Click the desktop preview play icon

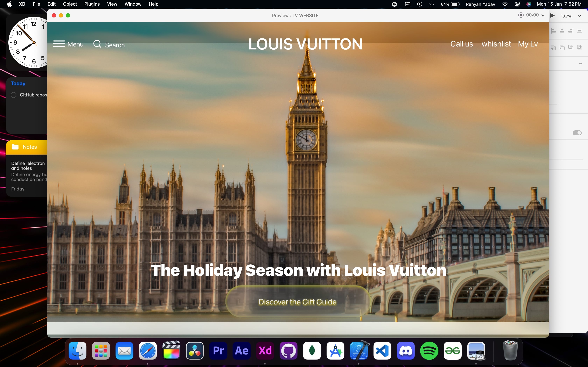click(x=552, y=16)
